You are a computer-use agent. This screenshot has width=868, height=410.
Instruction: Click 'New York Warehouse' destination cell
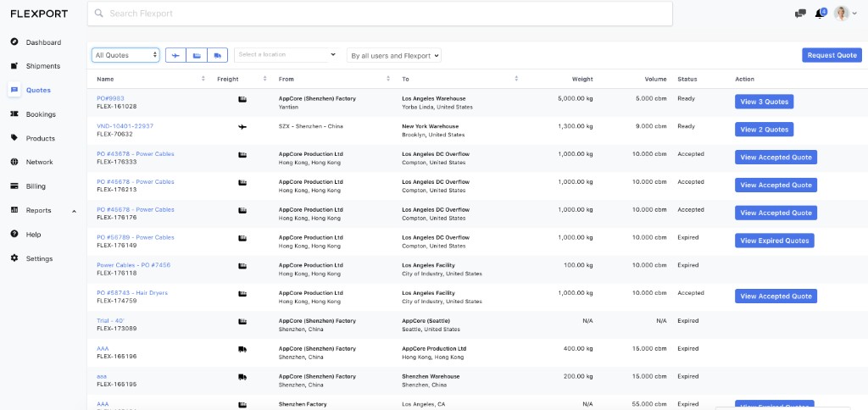click(x=430, y=126)
